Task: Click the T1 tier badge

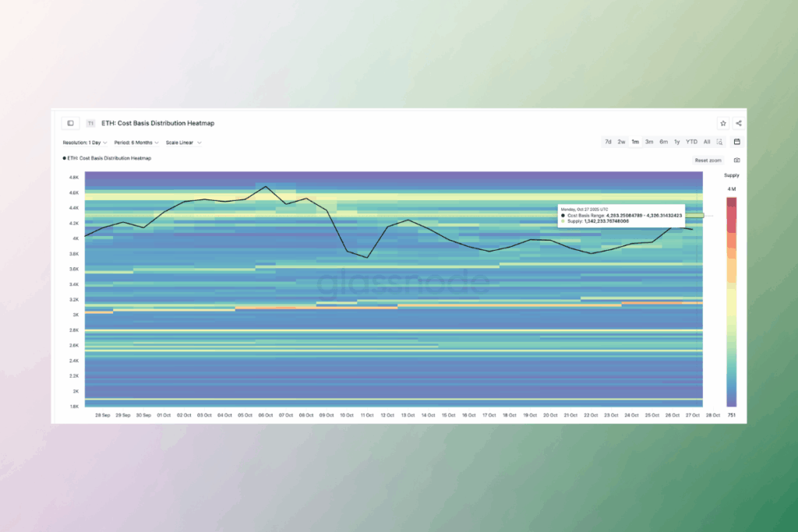Action: coord(90,123)
